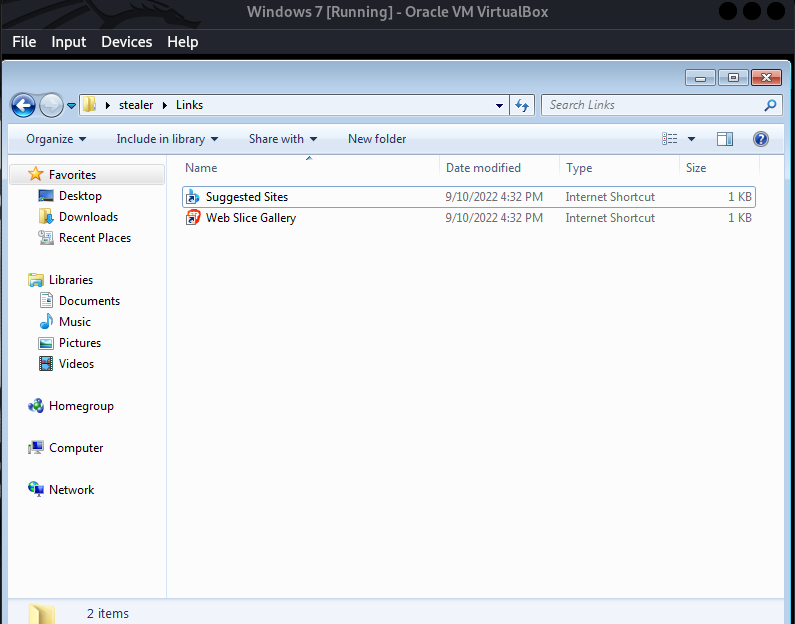Click the Documents library icon
795x624 pixels.
(46, 301)
